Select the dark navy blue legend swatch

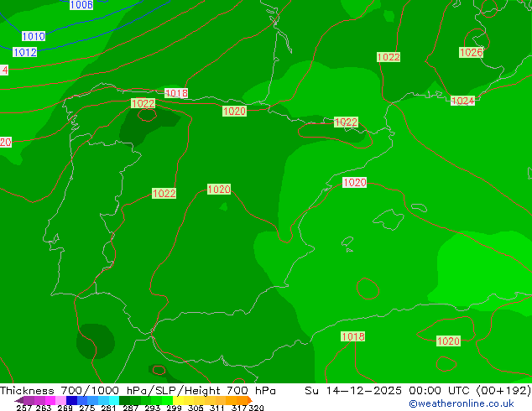[71, 400]
